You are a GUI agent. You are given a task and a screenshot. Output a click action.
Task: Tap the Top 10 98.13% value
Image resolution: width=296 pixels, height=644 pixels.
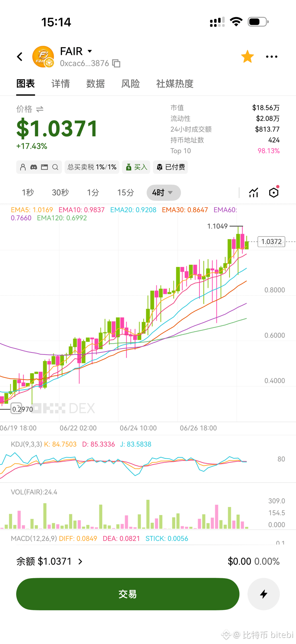point(268,151)
